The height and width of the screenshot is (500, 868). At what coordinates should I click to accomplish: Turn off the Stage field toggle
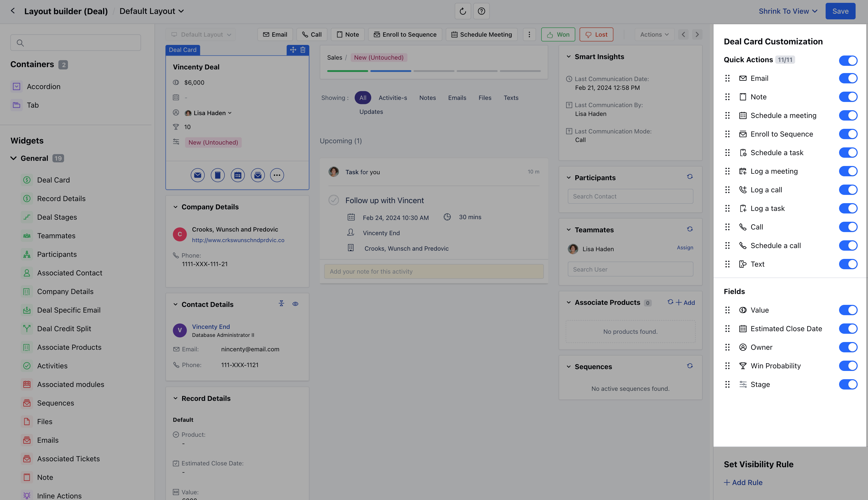pos(848,384)
